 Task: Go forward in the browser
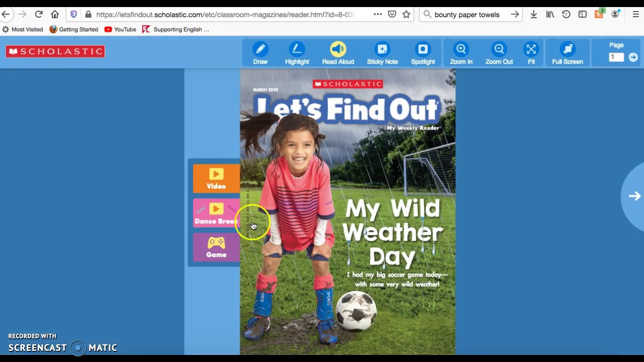click(x=22, y=15)
